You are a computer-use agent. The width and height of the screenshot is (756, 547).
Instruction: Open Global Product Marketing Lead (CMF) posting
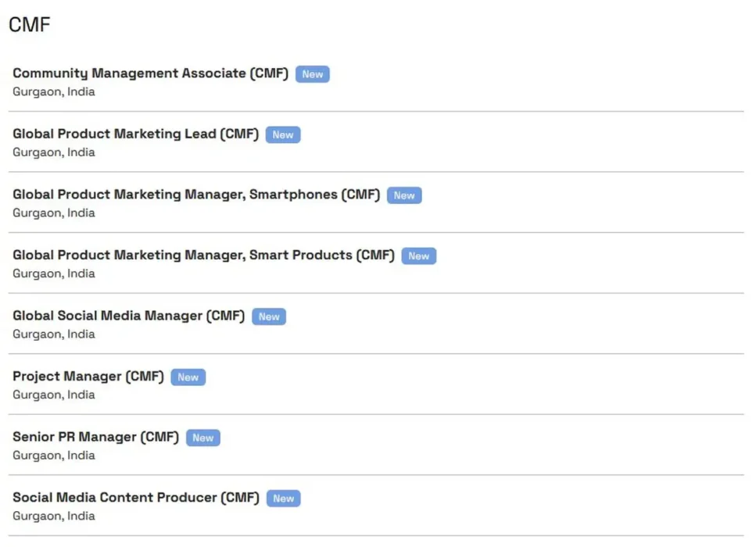pos(135,134)
